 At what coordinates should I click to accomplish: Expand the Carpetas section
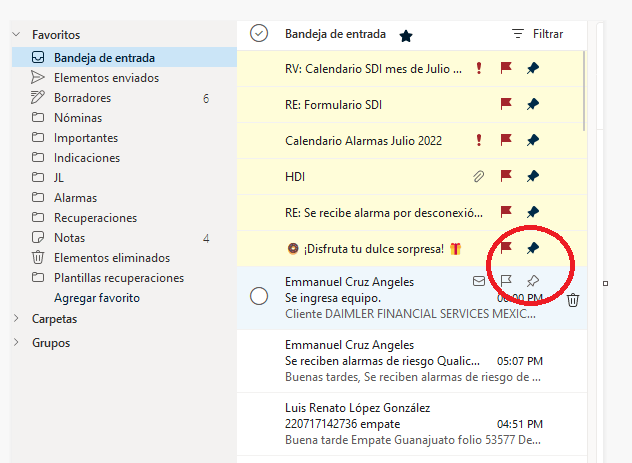click(x=16, y=318)
